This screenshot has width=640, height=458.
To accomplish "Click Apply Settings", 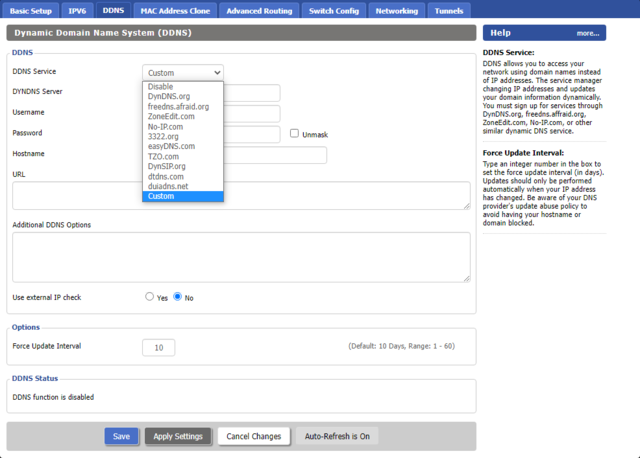I will tap(178, 436).
